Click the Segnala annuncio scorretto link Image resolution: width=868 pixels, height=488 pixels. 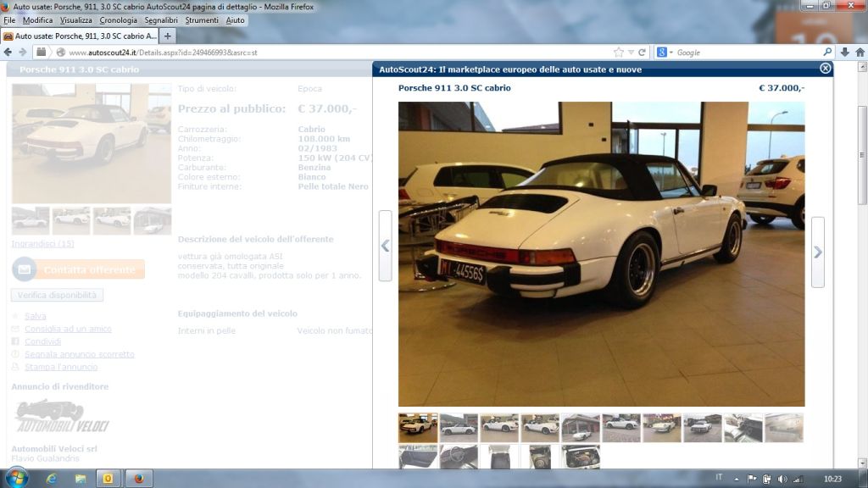[x=79, y=354]
